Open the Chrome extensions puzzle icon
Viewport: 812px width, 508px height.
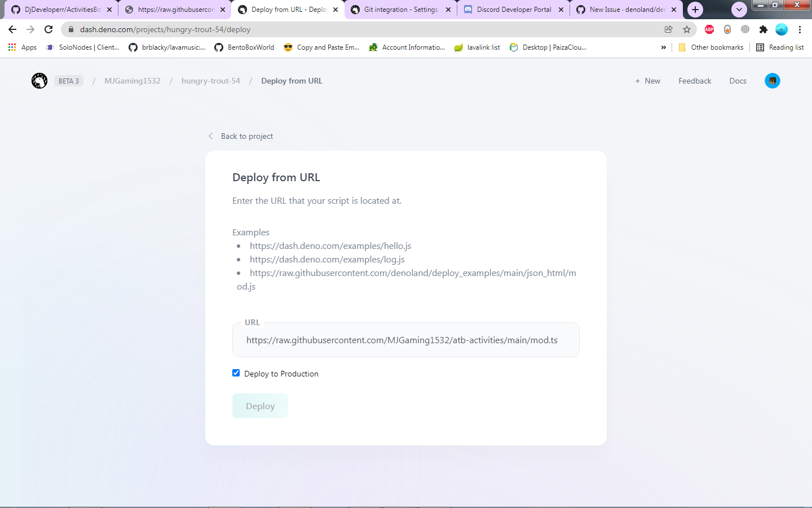click(x=763, y=29)
